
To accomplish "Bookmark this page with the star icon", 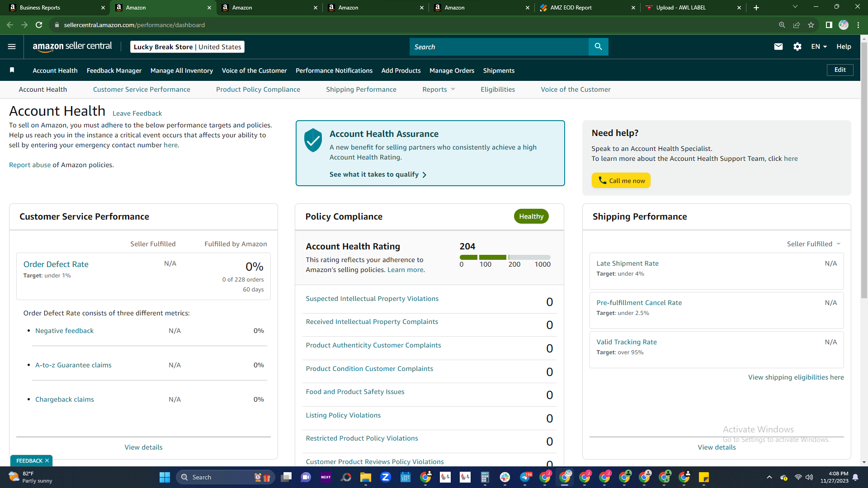I will tap(811, 25).
